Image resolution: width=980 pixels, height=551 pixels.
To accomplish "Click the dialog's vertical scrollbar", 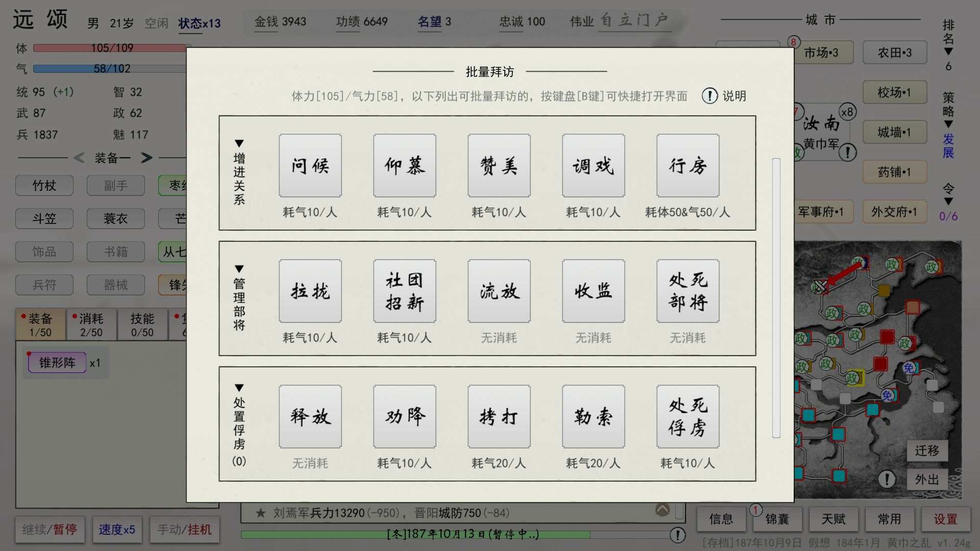I will coord(776,298).
